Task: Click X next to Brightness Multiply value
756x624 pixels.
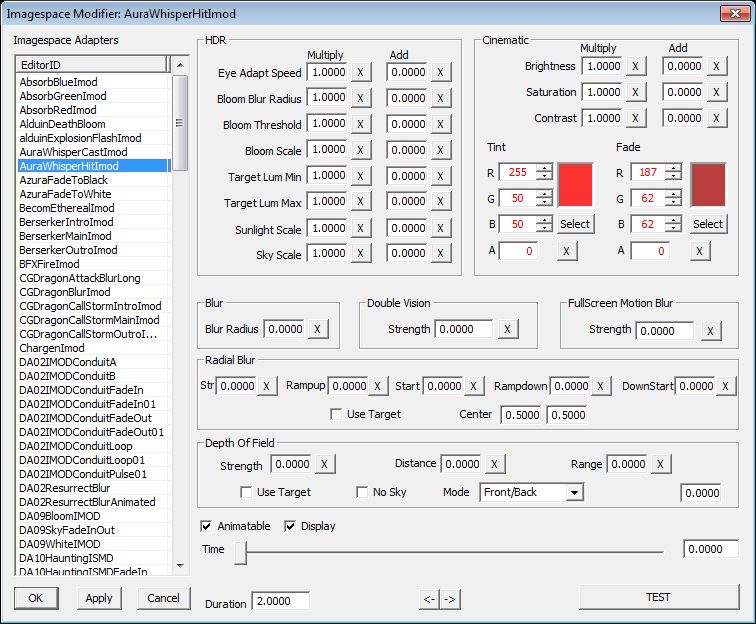Action: [635, 66]
